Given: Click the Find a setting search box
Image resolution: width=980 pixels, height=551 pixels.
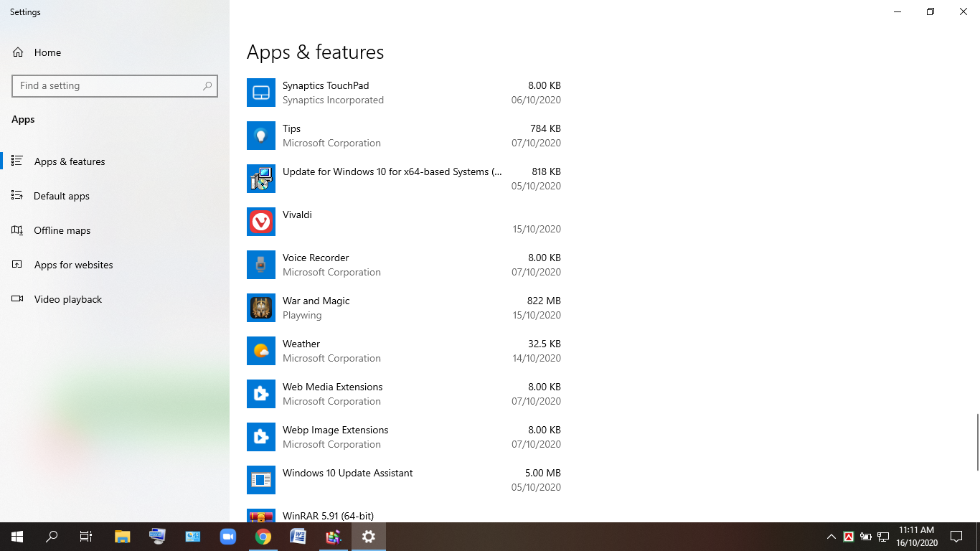Looking at the screenshot, I should point(115,85).
